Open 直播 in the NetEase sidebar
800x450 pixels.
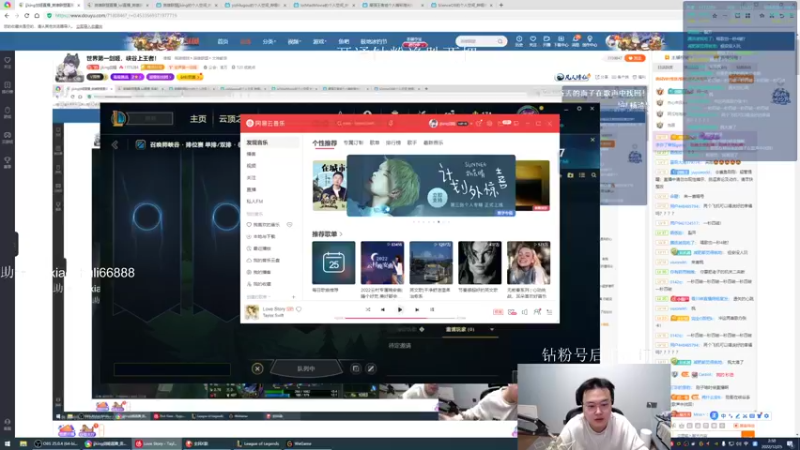(252, 189)
